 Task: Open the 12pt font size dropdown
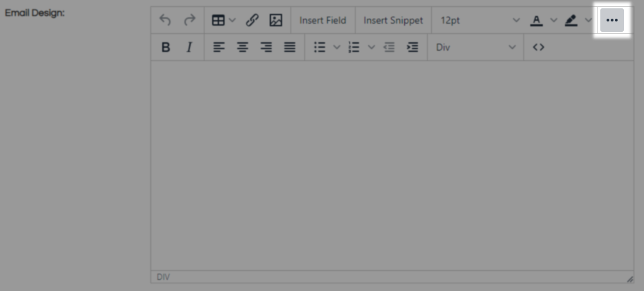click(479, 20)
